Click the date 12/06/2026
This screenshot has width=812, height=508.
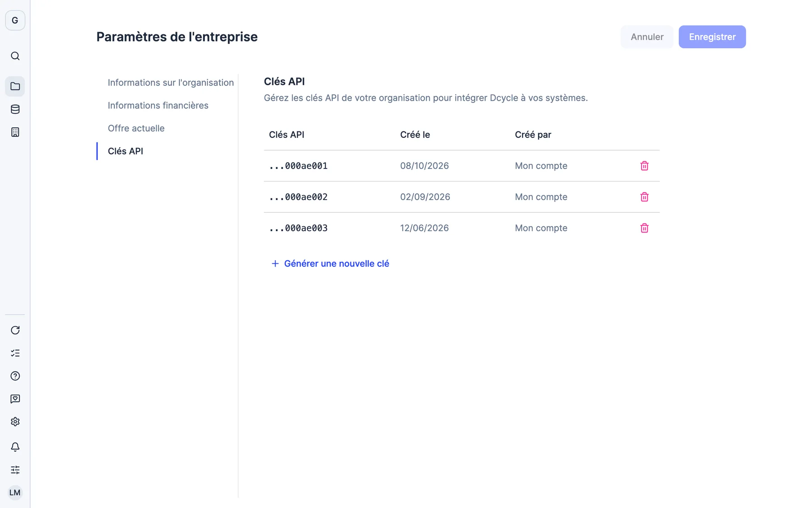(x=424, y=228)
